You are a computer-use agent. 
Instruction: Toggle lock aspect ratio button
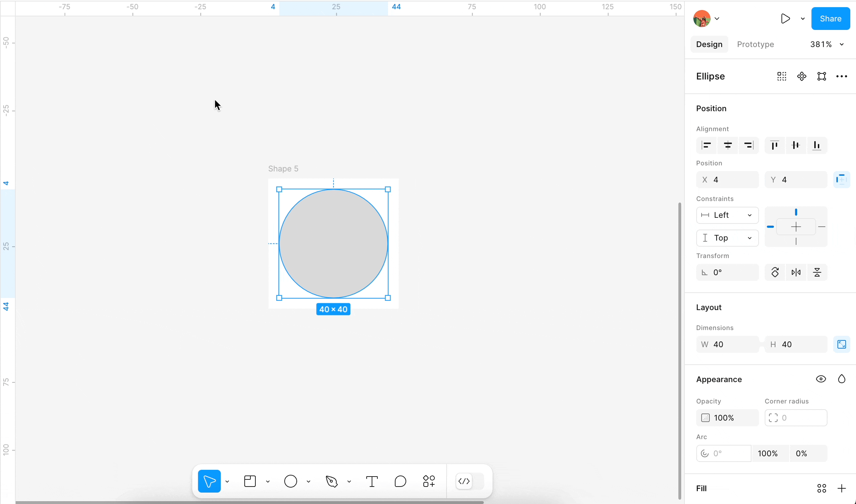841,344
